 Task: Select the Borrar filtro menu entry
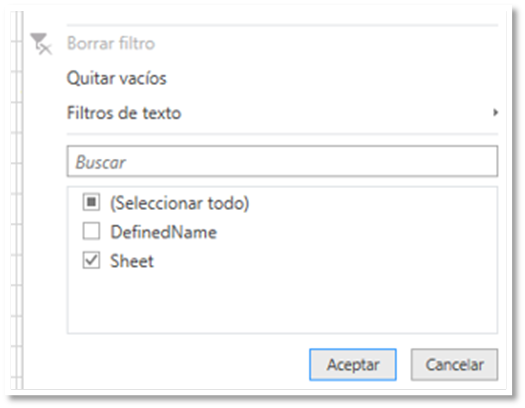tap(111, 44)
